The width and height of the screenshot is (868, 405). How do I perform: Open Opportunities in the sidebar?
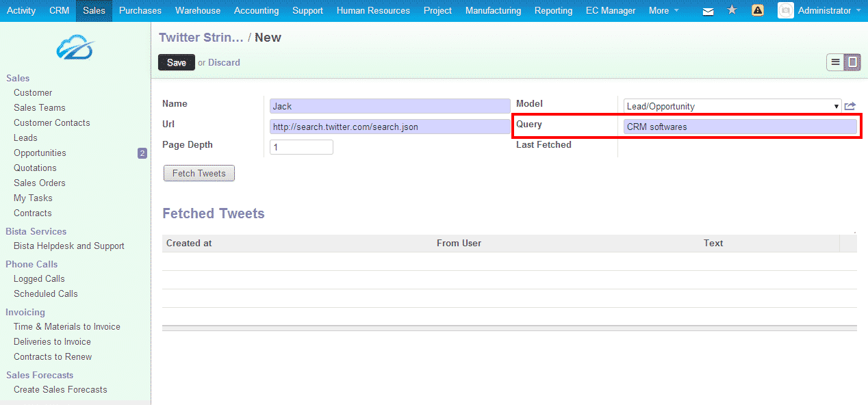pos(40,153)
